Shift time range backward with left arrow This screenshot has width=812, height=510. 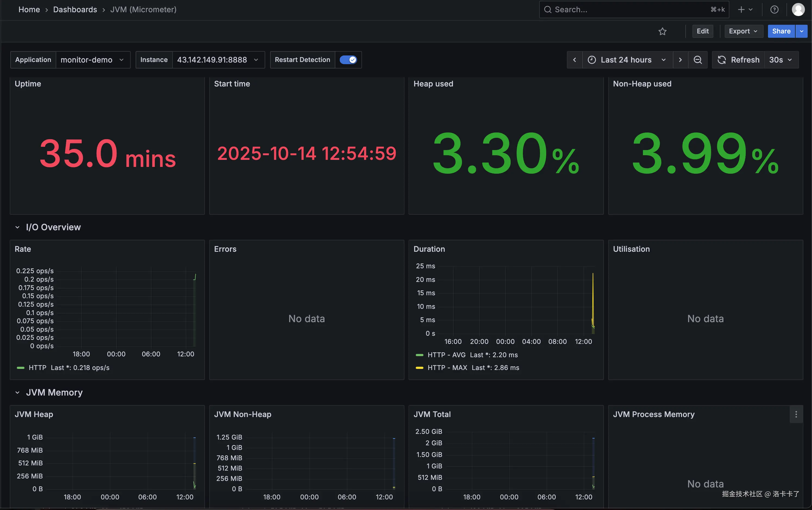(574, 60)
